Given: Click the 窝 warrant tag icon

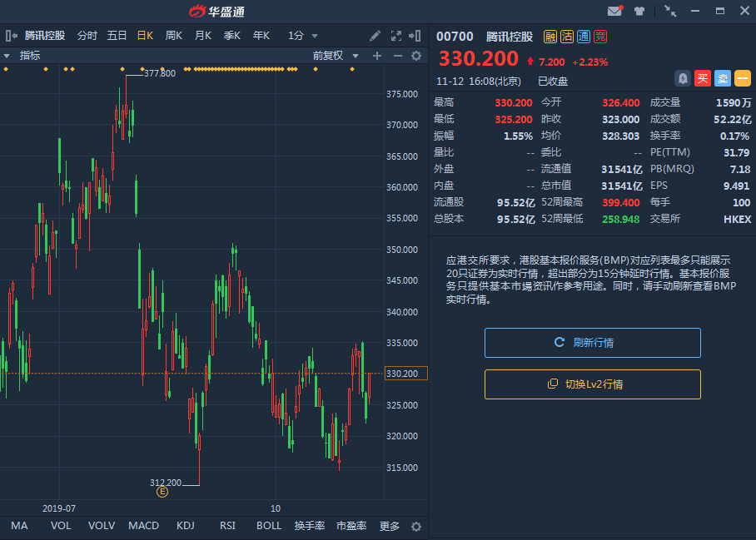Looking at the screenshot, I should tap(600, 37).
